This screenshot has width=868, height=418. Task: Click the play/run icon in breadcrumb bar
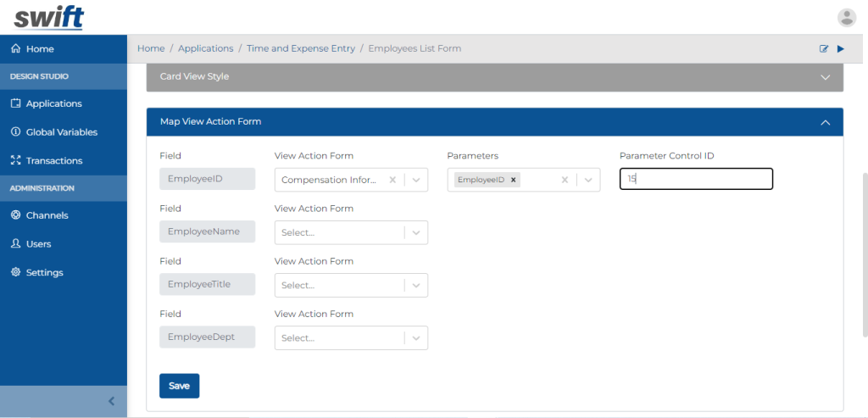point(841,49)
